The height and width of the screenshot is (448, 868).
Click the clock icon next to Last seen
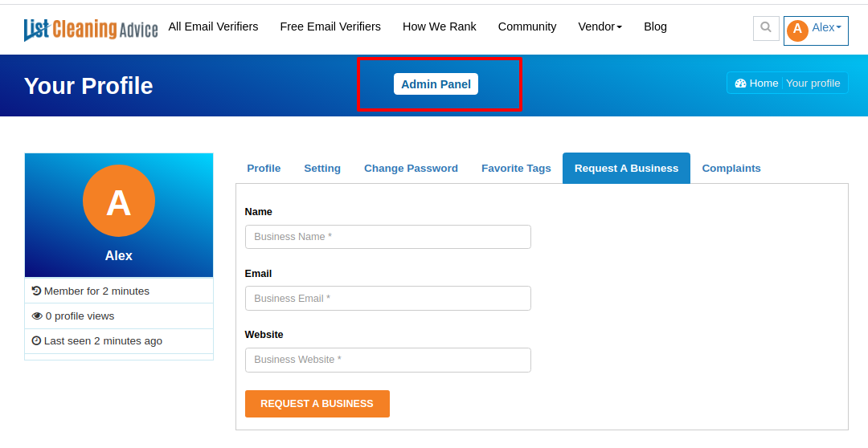pyautogui.click(x=36, y=340)
